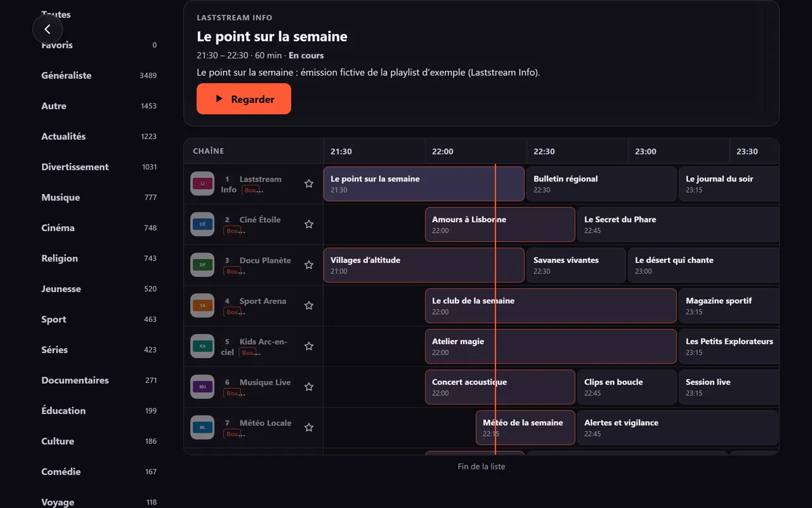Open the Atelier magie program
Screen dimensions: 812x508
[x=551, y=347]
